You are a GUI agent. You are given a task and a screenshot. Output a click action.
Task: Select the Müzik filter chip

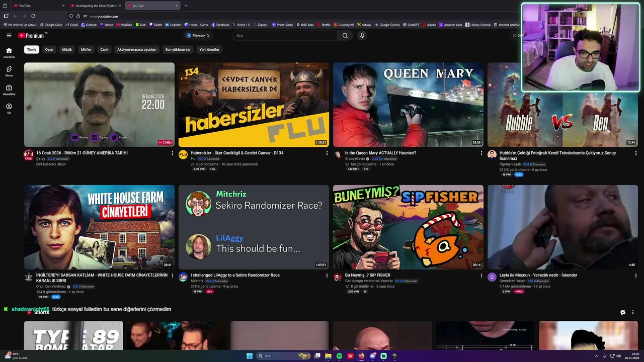point(67,50)
